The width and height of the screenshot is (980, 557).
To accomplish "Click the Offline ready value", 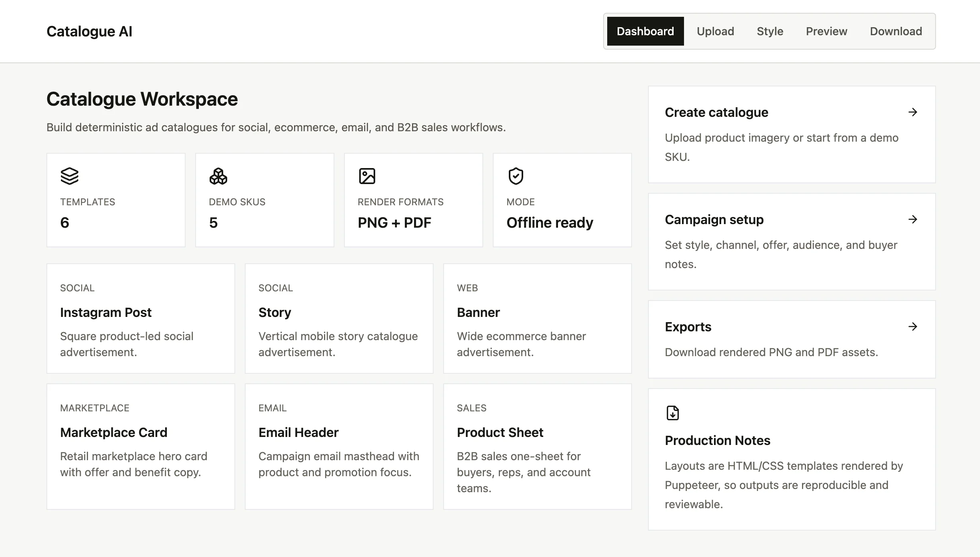I will 550,222.
